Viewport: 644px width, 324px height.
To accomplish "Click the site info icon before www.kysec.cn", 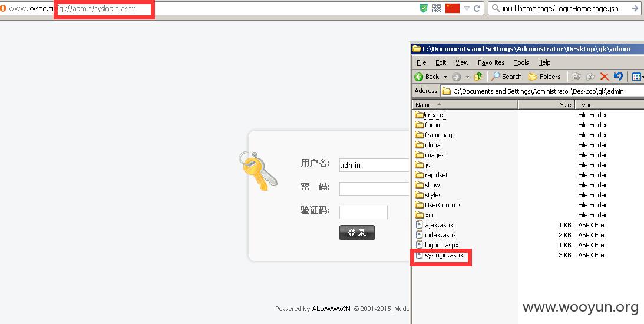I will (3, 8).
